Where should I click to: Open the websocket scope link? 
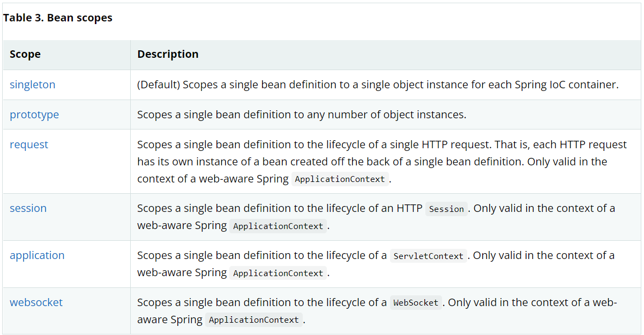36,302
